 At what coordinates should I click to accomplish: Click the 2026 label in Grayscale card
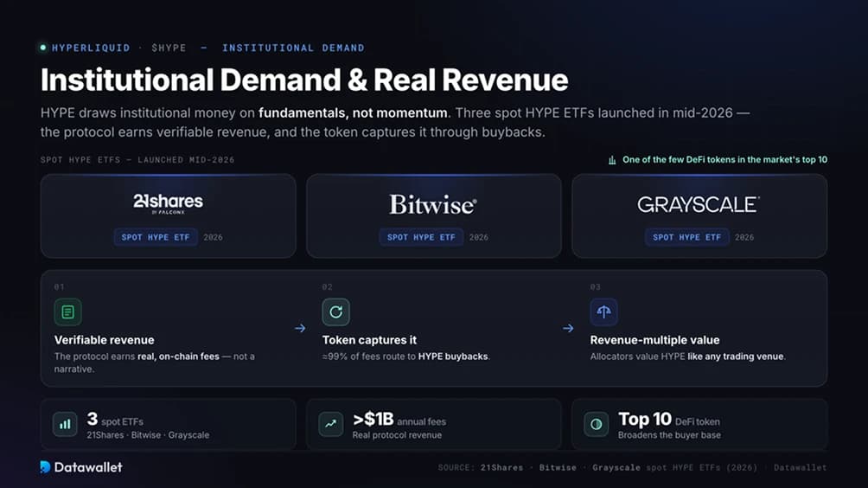pyautogui.click(x=744, y=237)
